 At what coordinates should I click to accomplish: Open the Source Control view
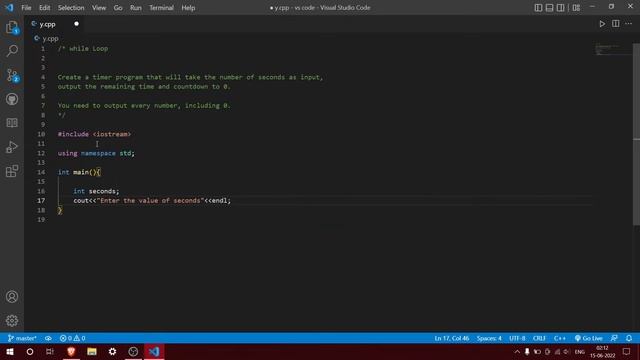[12, 75]
